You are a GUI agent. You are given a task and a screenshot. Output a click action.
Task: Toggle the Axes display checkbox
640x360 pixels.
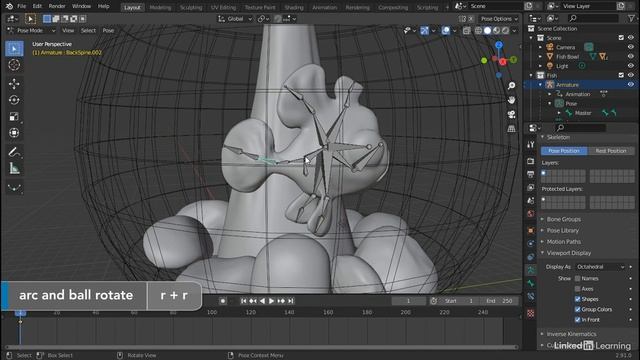click(578, 289)
